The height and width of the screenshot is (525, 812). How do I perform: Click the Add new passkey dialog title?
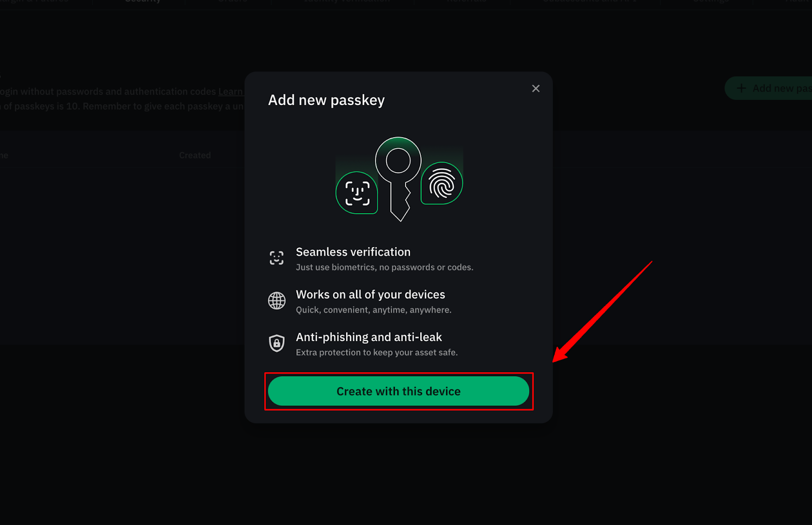[x=326, y=100]
